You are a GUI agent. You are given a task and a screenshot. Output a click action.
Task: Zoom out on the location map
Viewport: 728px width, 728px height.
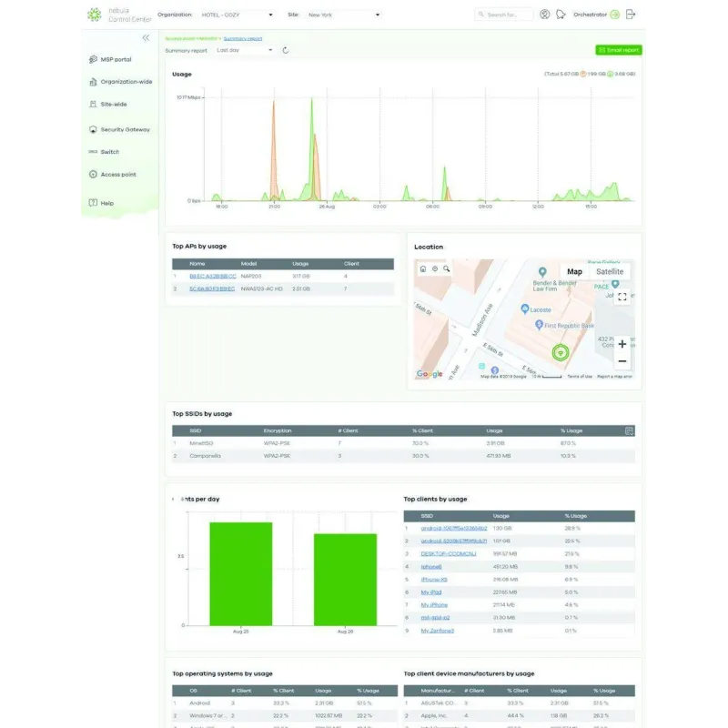tap(622, 361)
